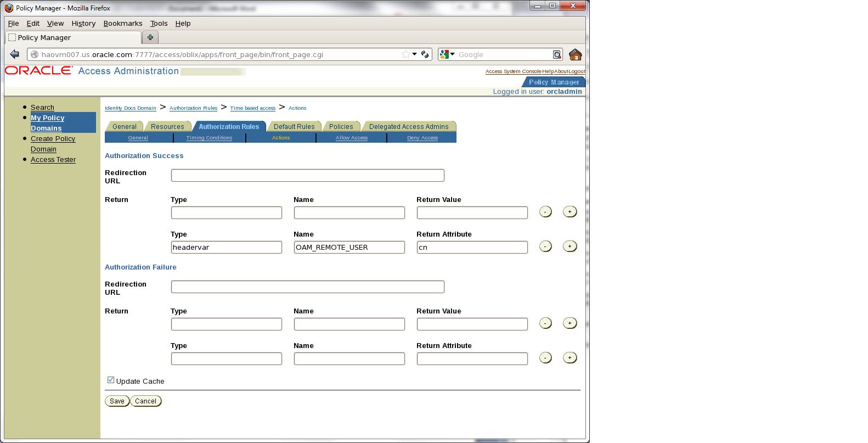
Task: Click the reload page icon
Action: click(x=425, y=54)
